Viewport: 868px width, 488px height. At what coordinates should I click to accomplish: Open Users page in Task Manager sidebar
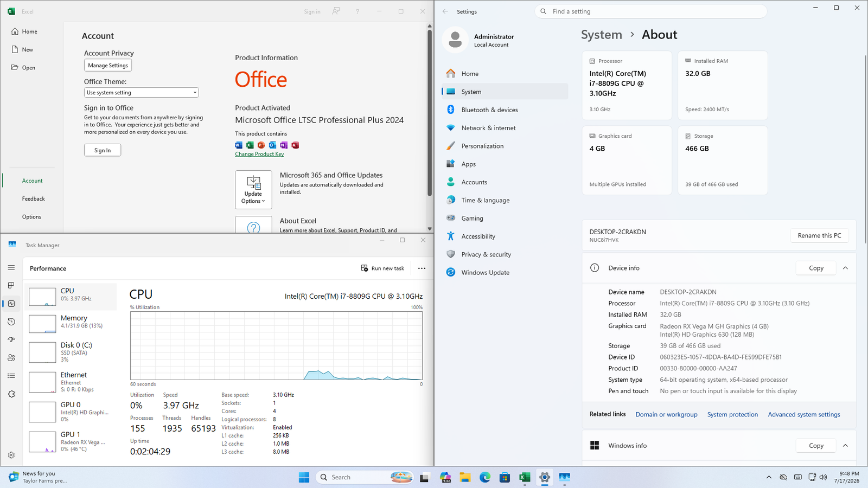(11, 358)
